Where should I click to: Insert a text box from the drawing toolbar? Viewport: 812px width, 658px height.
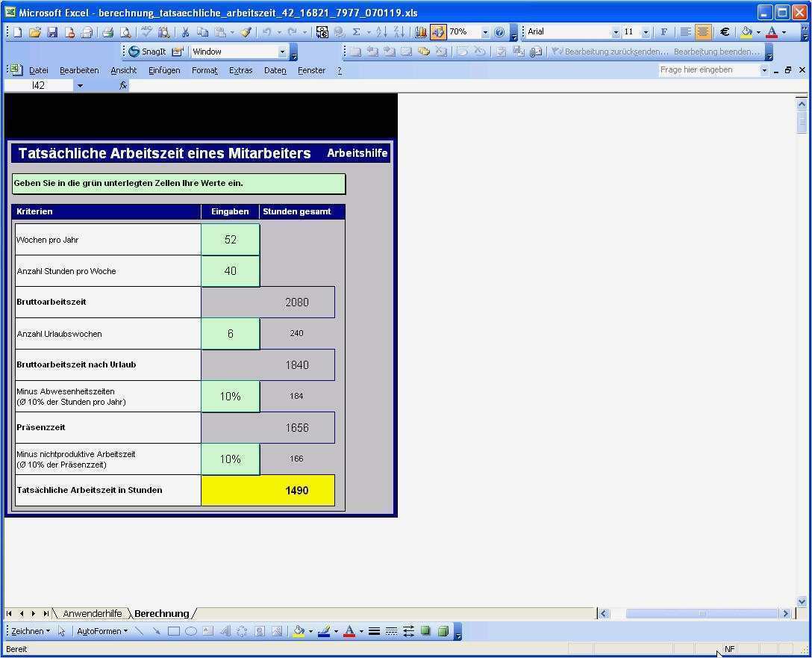point(207,631)
